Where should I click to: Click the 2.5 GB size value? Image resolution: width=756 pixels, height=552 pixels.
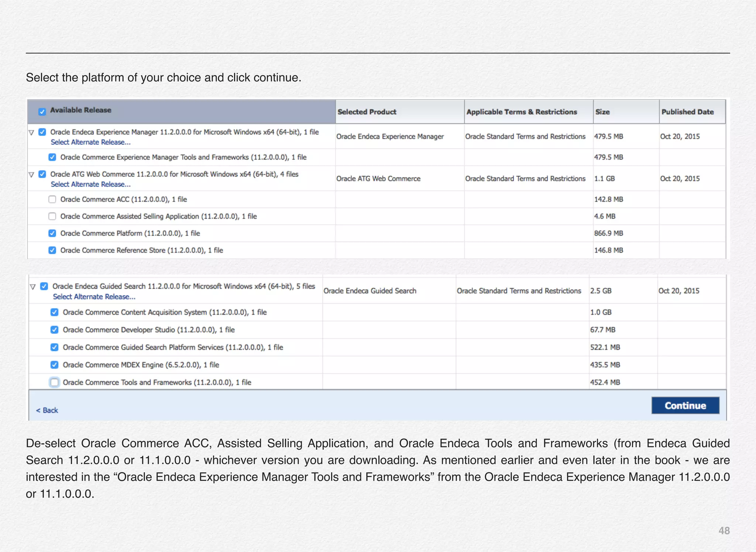pyautogui.click(x=601, y=291)
